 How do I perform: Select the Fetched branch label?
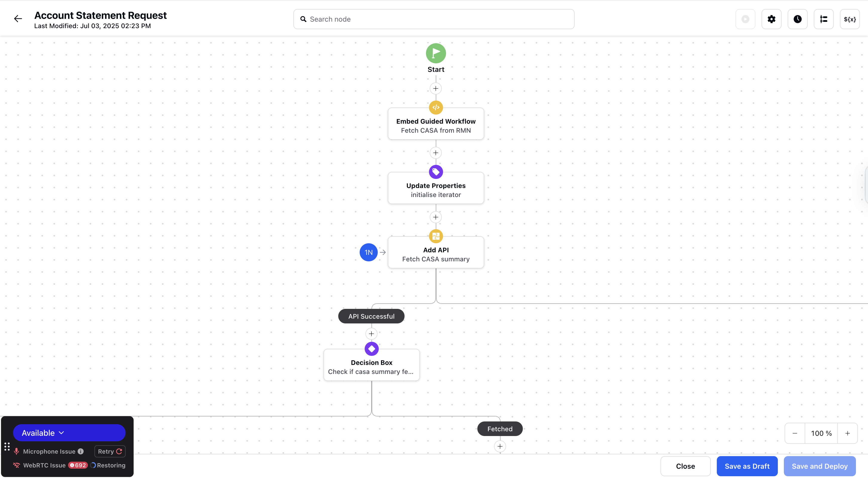point(500,429)
